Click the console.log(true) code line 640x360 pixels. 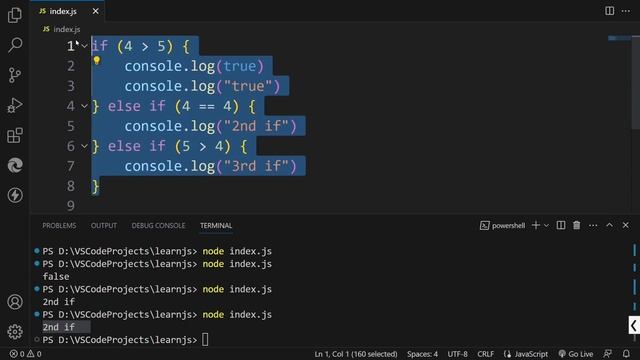[194, 66]
